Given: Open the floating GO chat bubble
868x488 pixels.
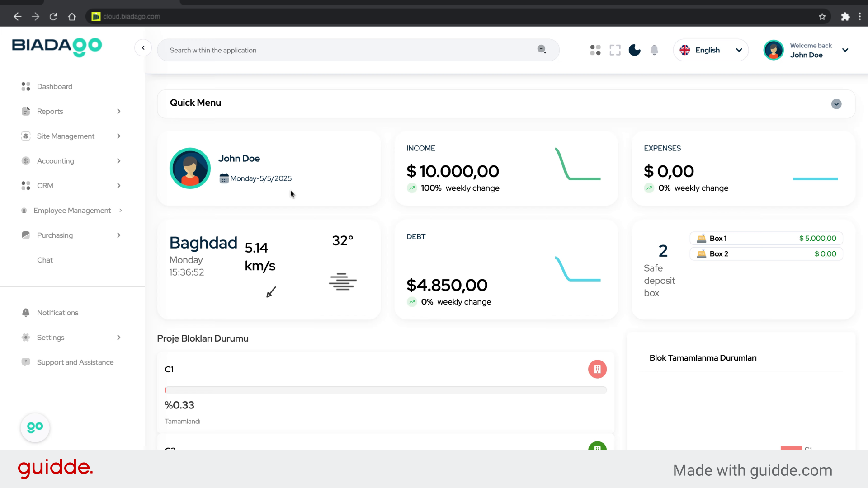Looking at the screenshot, I should [x=35, y=427].
